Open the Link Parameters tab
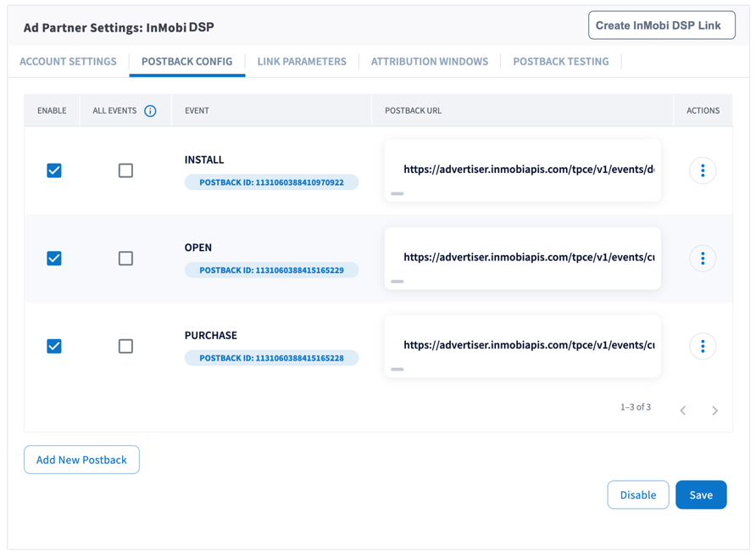The image size is (756, 558). 302,62
